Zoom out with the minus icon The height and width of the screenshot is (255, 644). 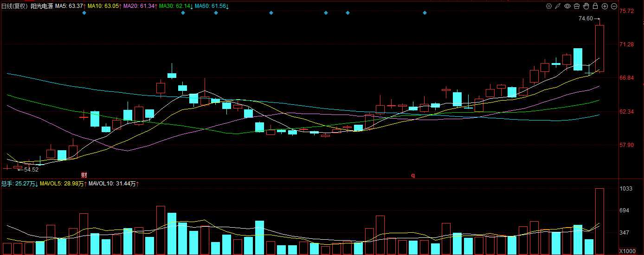click(x=614, y=6)
